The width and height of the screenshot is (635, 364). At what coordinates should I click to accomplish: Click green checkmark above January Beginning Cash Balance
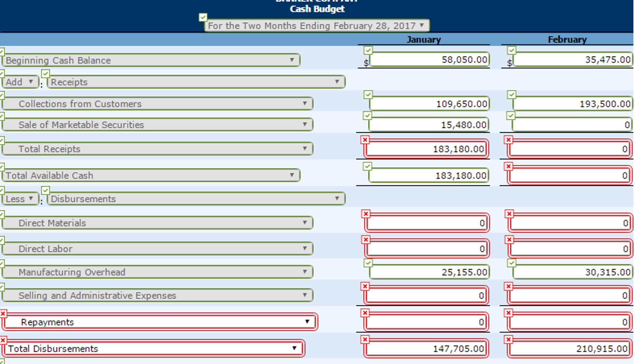368,50
